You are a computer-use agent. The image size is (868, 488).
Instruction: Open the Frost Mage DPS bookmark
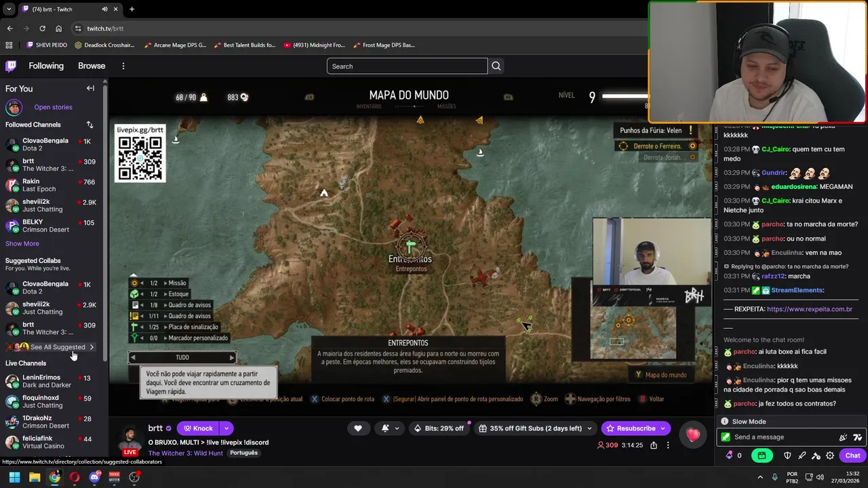384,45
